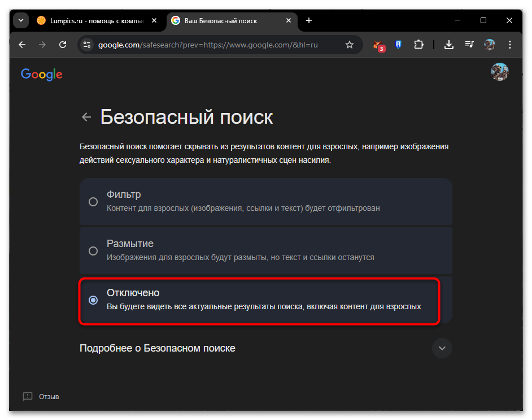The width and height of the screenshot is (532, 420).
Task: Open the media playback controls icon
Action: 469,44
